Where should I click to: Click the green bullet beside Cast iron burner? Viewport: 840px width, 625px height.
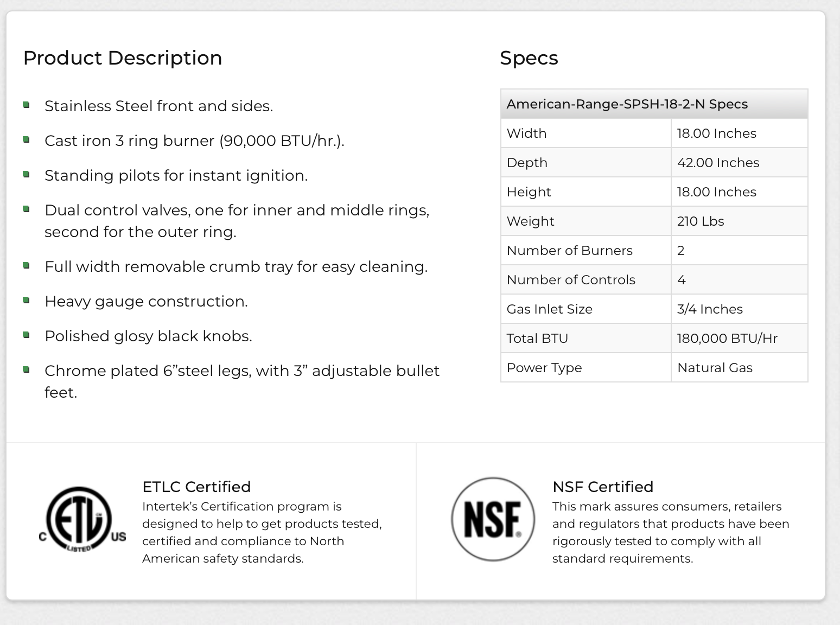26,139
